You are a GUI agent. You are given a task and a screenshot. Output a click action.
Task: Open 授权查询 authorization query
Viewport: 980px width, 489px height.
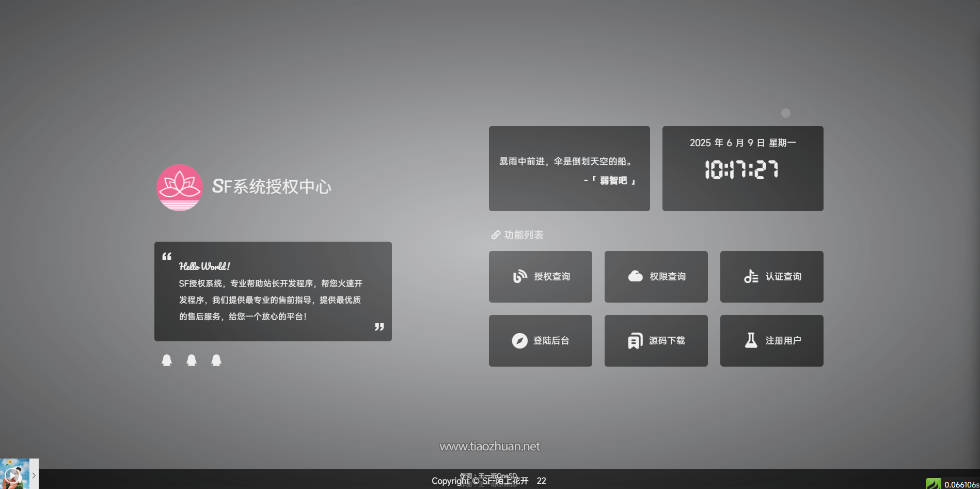coord(541,277)
